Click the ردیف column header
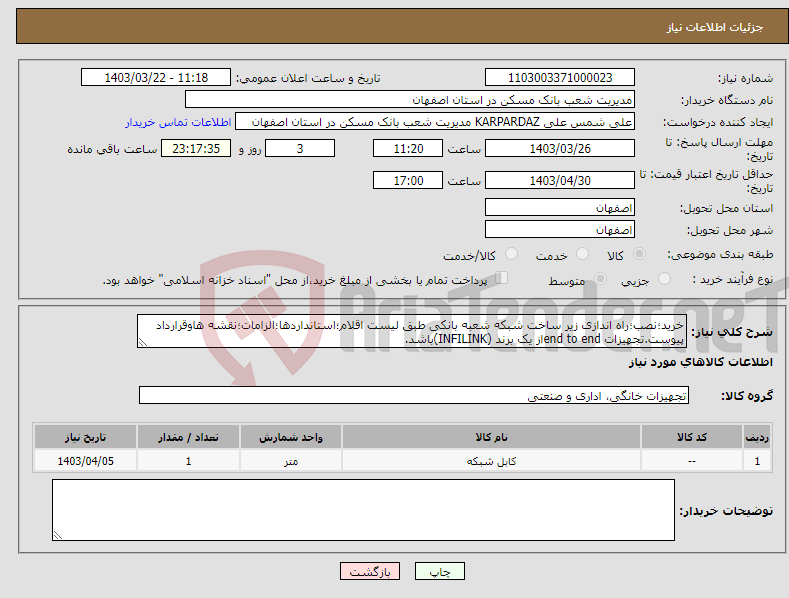This screenshot has height=598, width=789. point(757,437)
